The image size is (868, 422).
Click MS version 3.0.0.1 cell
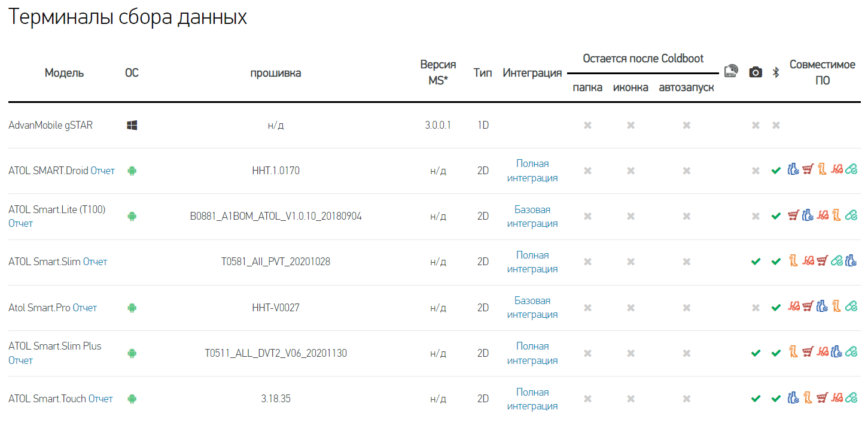[x=438, y=125]
